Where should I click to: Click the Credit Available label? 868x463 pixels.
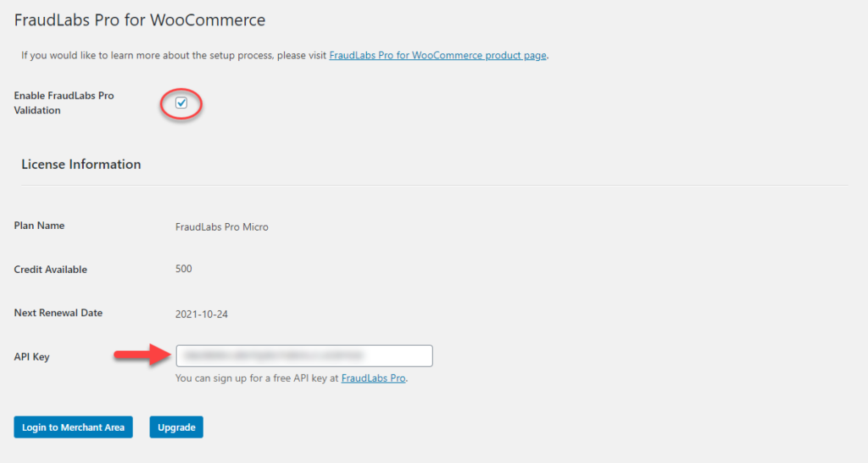50,270
